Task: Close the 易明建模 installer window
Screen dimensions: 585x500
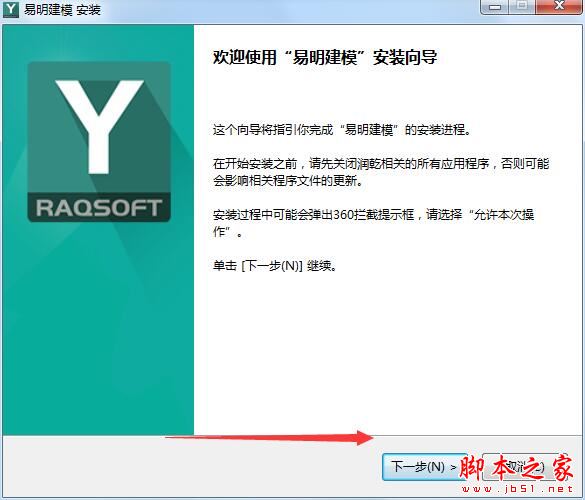Action: click(559, 6)
